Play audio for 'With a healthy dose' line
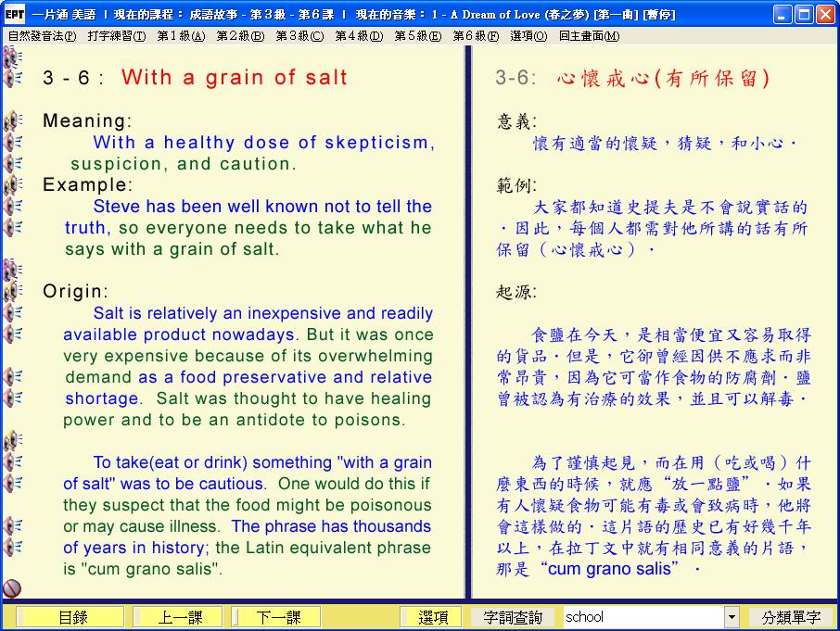Viewport: 840px width, 631px height. pos(12,143)
